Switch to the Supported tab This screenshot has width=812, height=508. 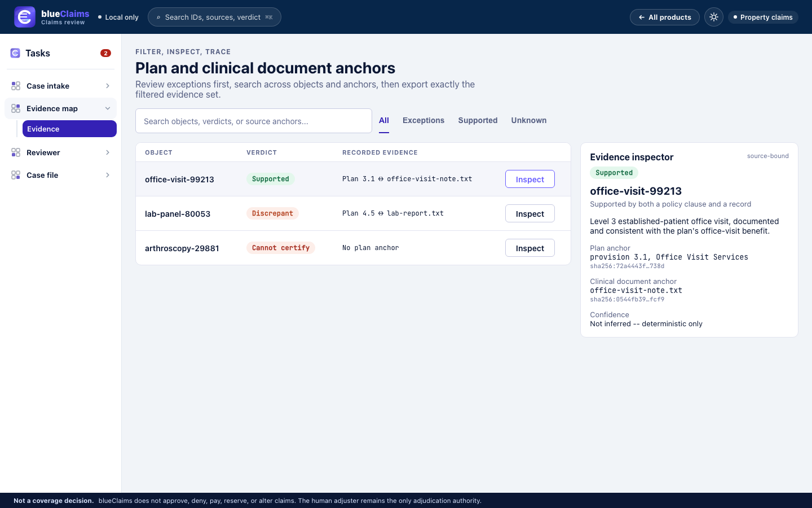pos(478,120)
